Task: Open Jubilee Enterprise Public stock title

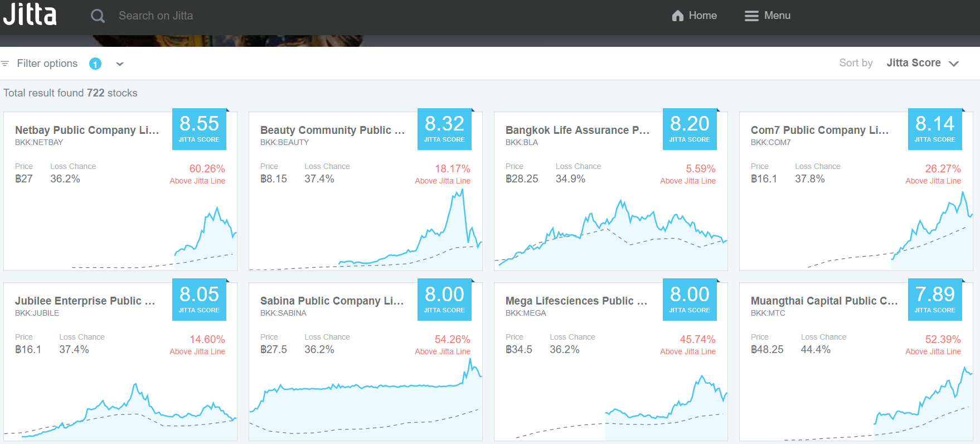Action: (x=85, y=301)
